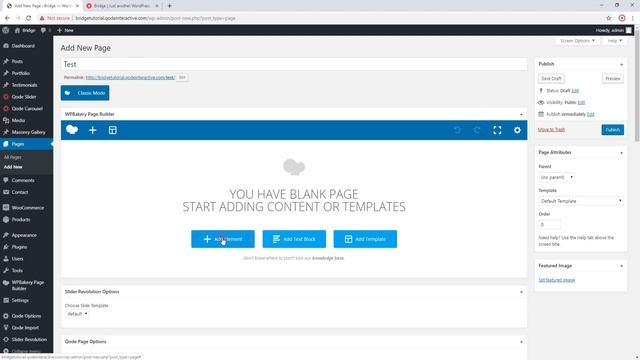Click the Opera-style red extension icon

click(x=622, y=18)
